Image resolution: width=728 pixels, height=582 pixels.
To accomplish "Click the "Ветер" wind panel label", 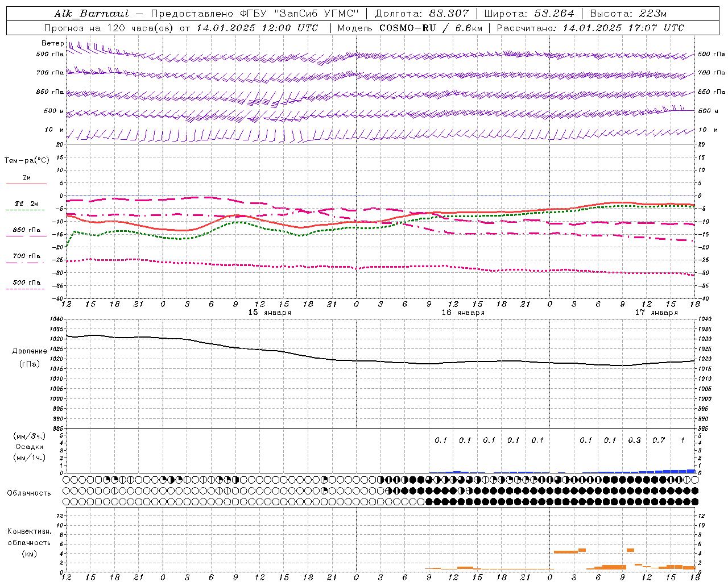I will coord(52,43).
